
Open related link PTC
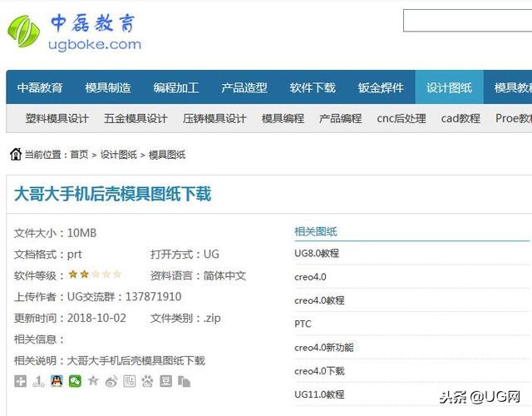303,324
